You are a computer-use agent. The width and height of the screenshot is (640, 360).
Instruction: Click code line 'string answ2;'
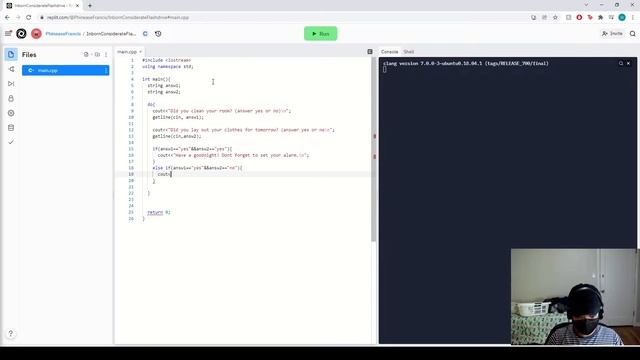[x=164, y=92]
